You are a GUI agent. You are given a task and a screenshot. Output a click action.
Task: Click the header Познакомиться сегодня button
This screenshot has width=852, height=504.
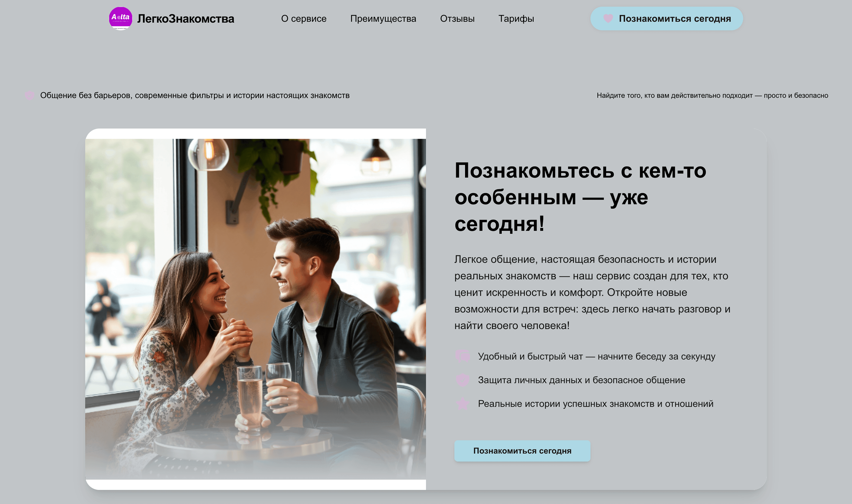666,18
